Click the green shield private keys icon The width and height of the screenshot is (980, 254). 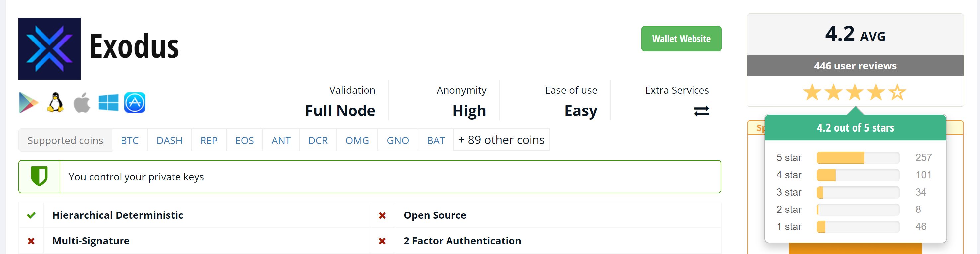(x=39, y=176)
